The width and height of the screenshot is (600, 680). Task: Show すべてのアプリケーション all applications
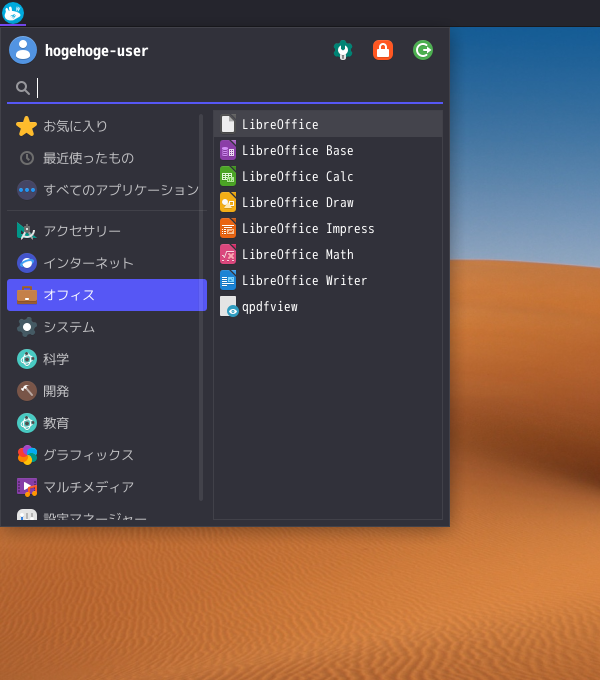[107, 190]
